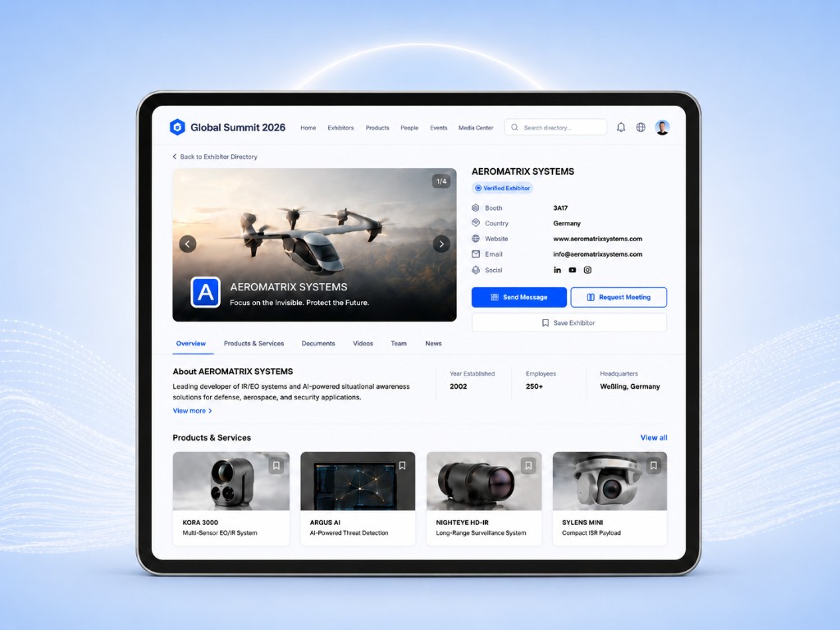
Task: Click the Send Message button
Action: [519, 297]
